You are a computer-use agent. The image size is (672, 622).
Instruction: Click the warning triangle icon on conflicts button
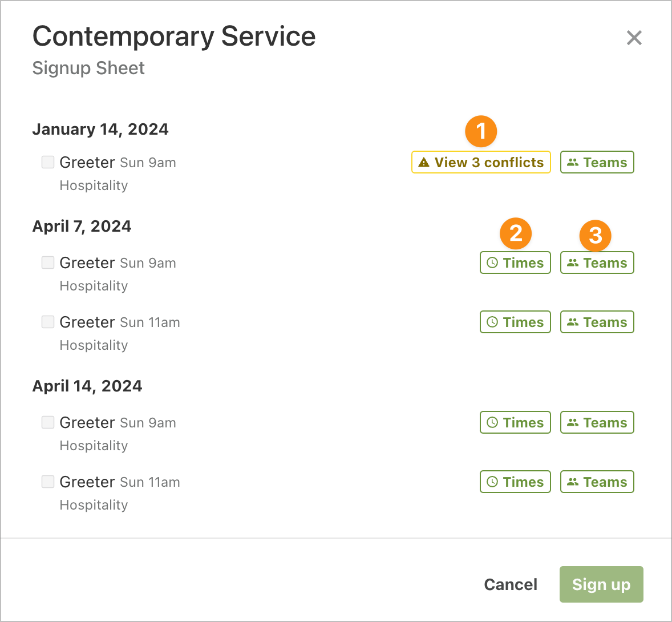click(x=424, y=163)
